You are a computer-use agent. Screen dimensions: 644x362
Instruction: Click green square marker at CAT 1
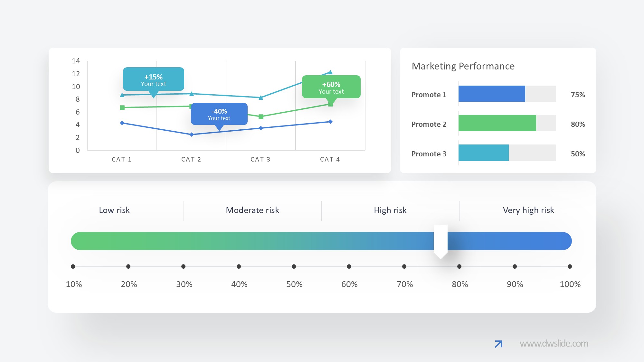122,107
